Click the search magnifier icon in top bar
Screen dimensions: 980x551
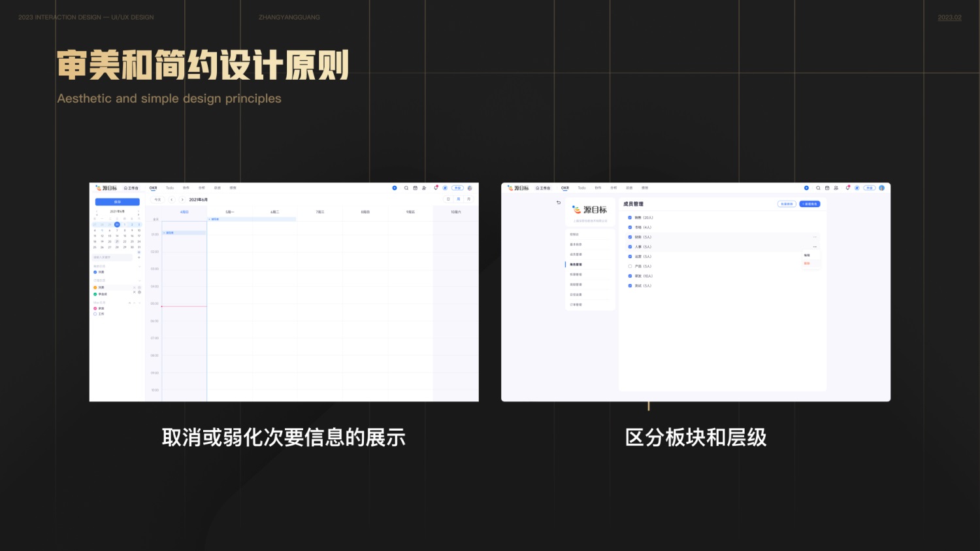pos(406,188)
